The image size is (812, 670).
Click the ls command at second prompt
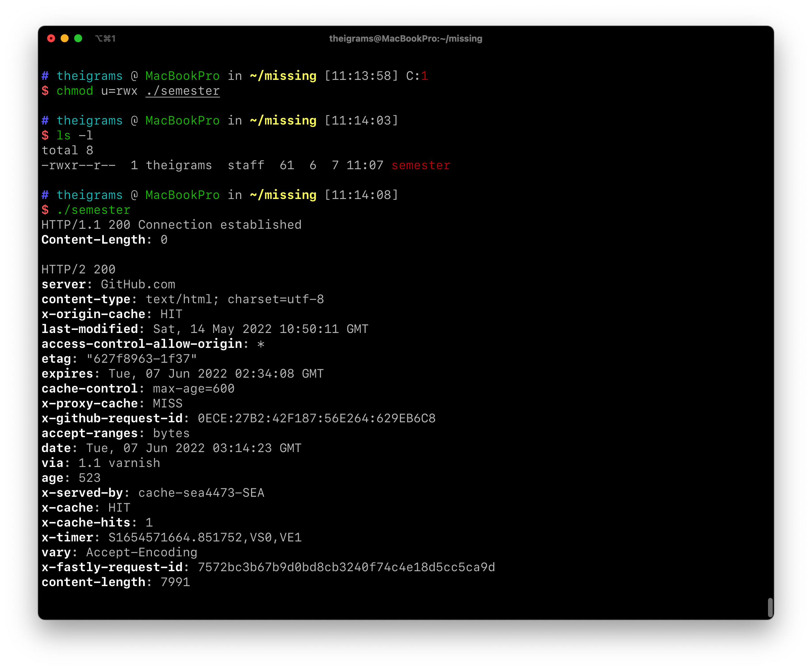[x=64, y=135]
